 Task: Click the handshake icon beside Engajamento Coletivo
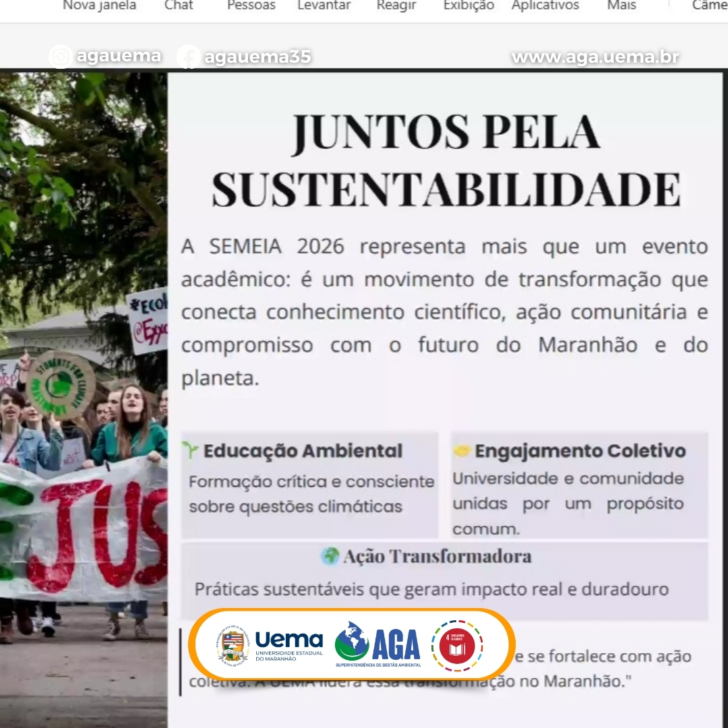tap(462, 451)
